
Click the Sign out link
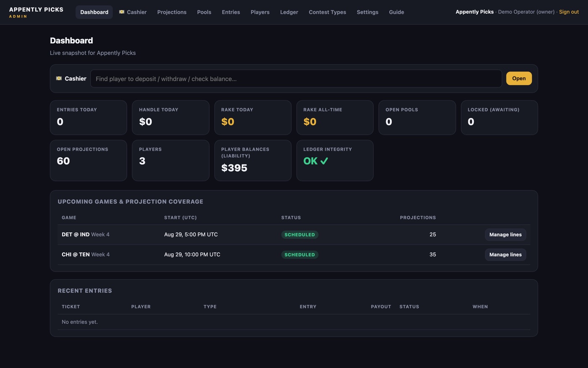[569, 12]
